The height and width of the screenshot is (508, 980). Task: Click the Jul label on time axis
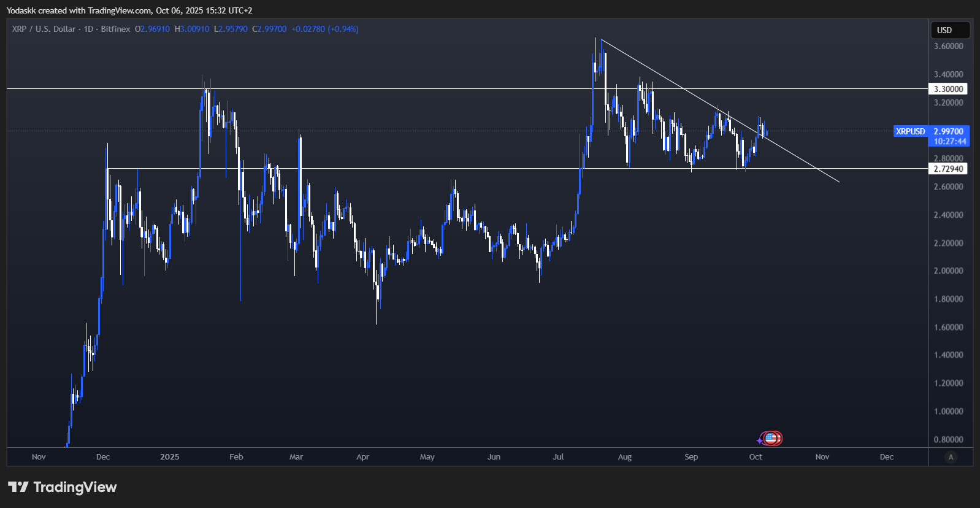click(x=558, y=457)
